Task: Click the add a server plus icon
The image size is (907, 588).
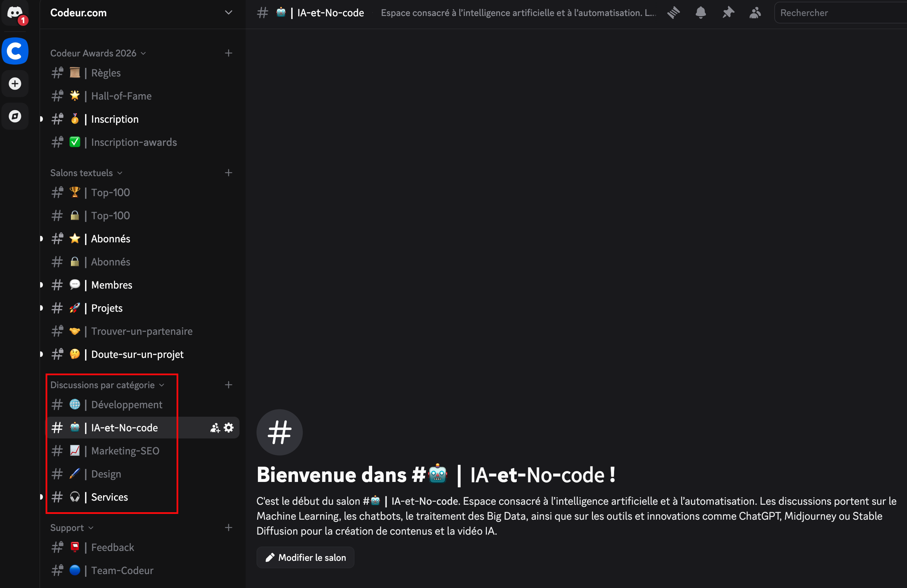Action: tap(15, 83)
